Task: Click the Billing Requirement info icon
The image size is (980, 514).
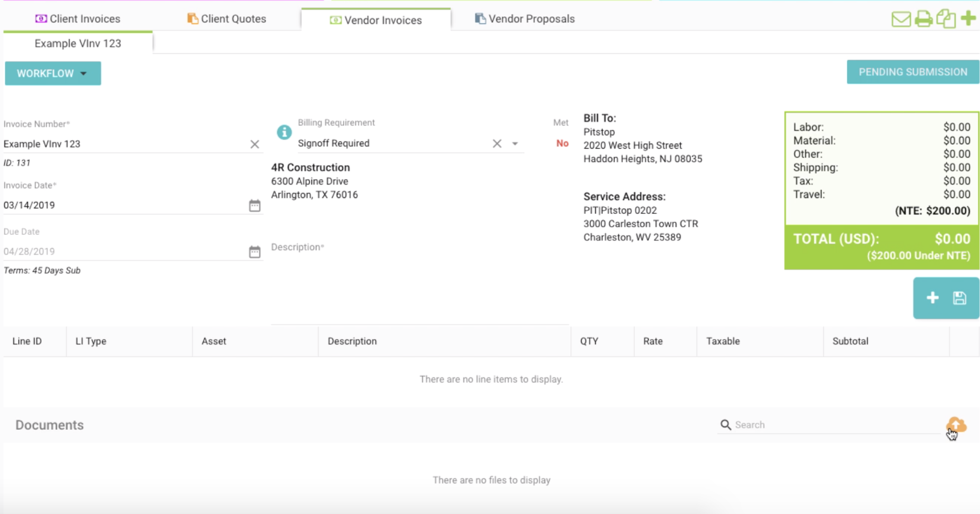Action: 284,132
